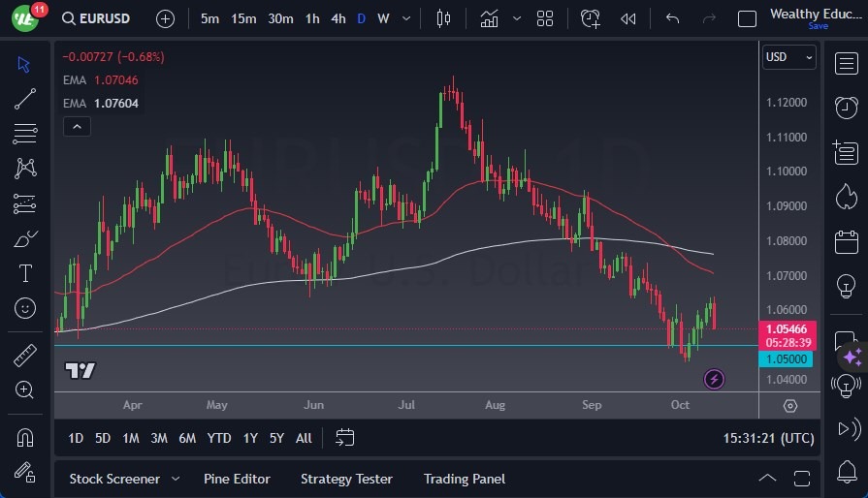Open the calendar panel in right sidebar
The height and width of the screenshot is (498, 868).
[846, 240]
